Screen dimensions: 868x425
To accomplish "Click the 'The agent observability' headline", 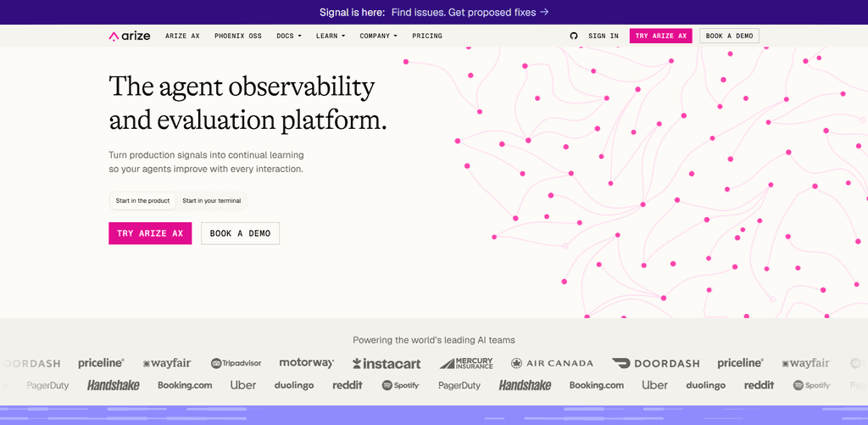I will [242, 87].
